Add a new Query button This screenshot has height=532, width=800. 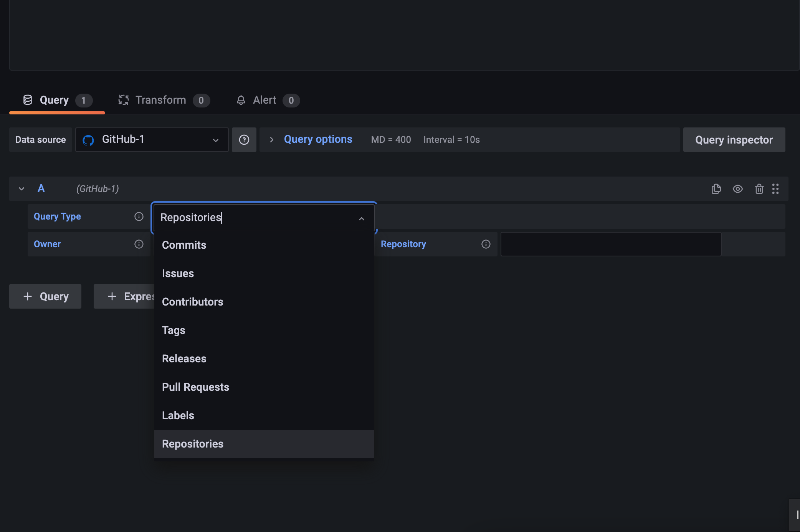pos(45,296)
